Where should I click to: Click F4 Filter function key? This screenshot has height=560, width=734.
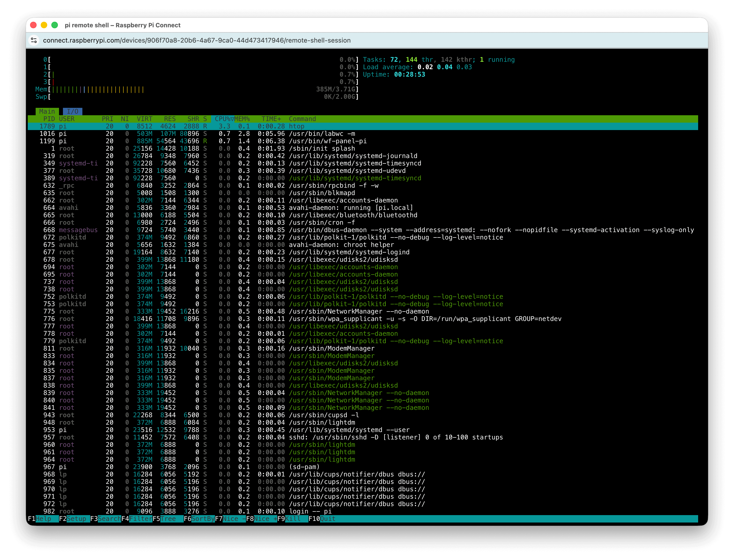pyautogui.click(x=139, y=519)
